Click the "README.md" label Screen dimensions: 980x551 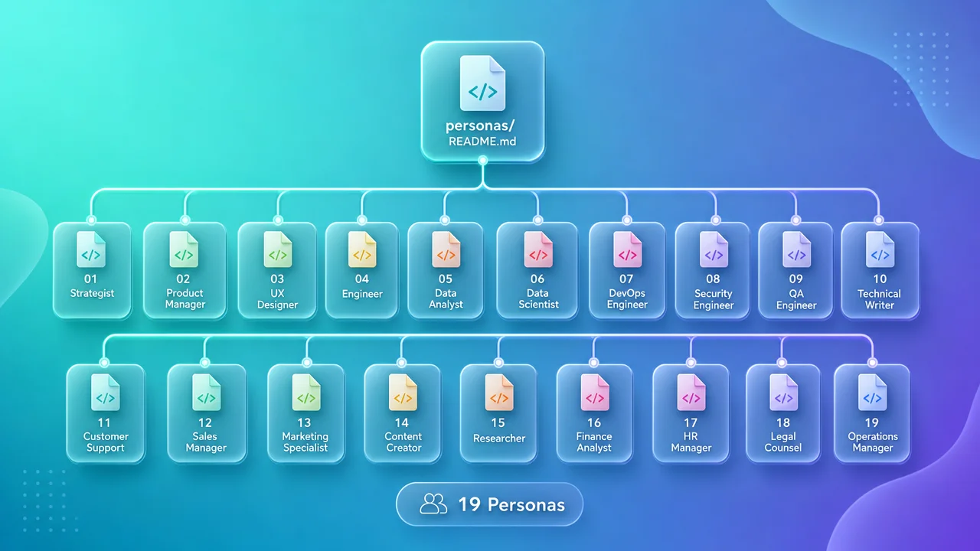pyautogui.click(x=482, y=142)
